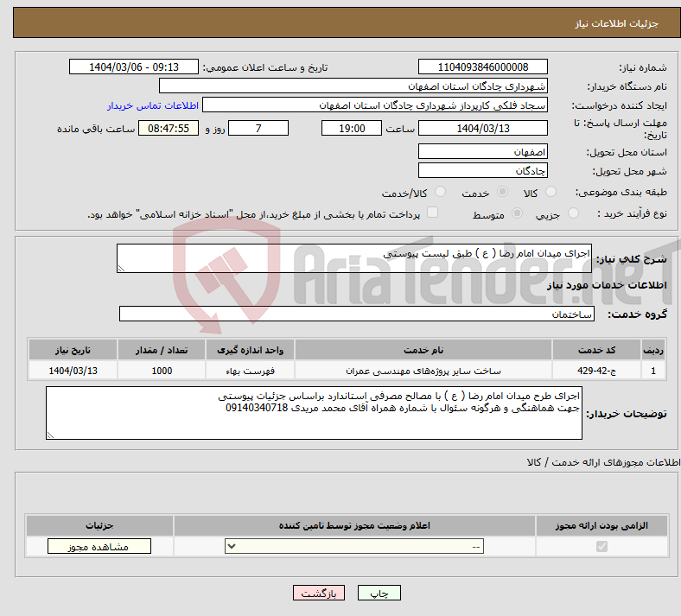Click the need number field 1104093846000008

[x=483, y=67]
